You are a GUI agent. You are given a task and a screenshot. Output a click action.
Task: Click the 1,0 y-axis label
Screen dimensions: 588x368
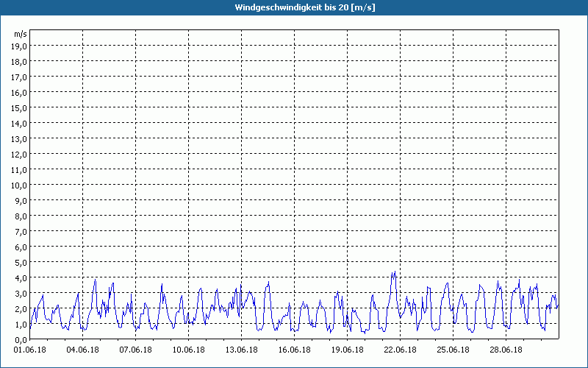pyautogui.click(x=22, y=324)
